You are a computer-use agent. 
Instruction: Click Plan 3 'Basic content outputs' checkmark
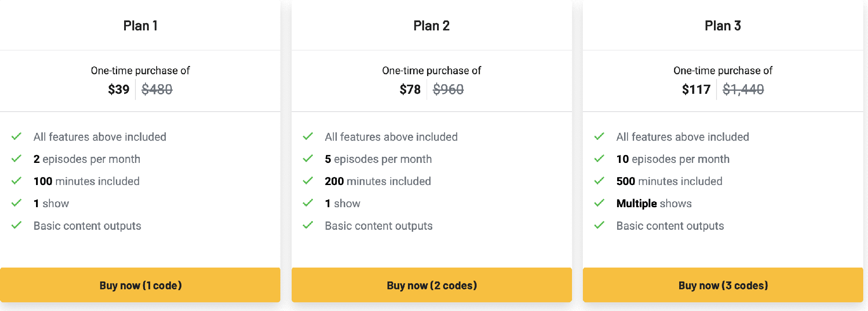(599, 225)
